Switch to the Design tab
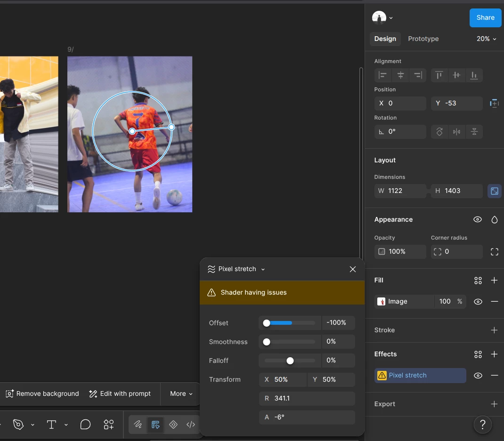 (x=385, y=39)
